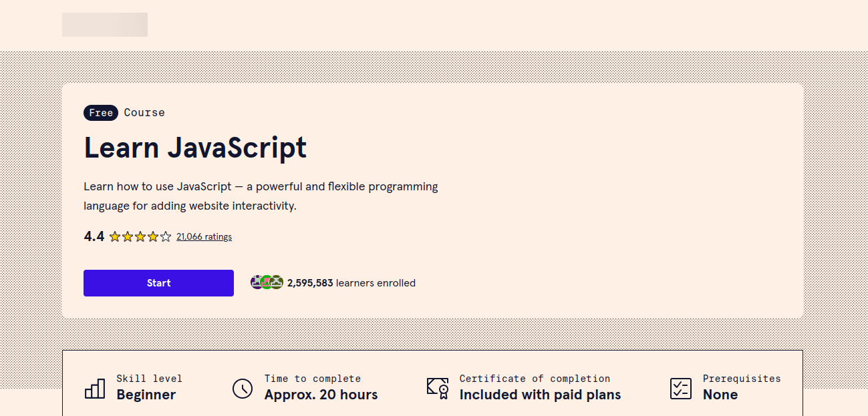Viewport: 868px width, 416px height.
Task: Click the first enrolled learner avatar
Action: pos(257,282)
